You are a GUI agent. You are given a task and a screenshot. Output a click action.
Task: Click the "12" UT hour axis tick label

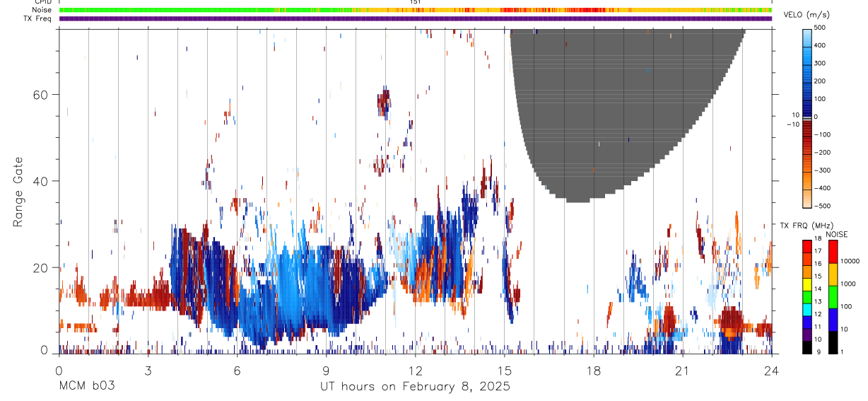(x=416, y=371)
